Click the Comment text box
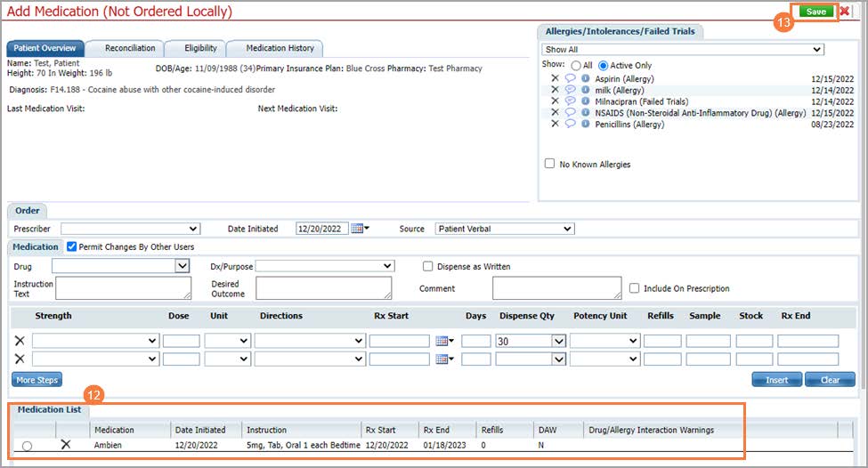This screenshot has height=468, width=868. (x=557, y=288)
